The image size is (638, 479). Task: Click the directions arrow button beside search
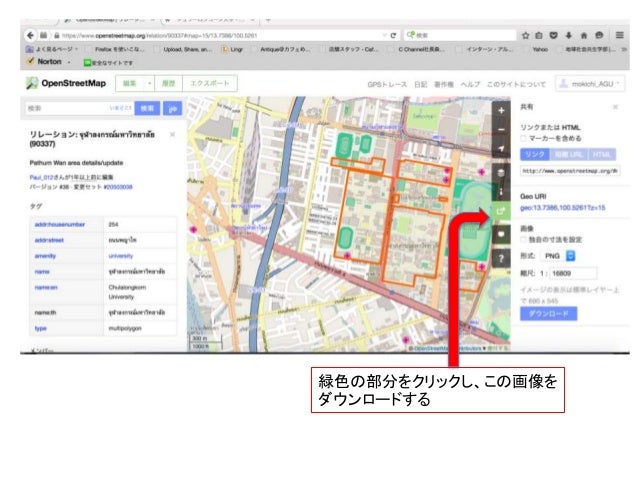tap(173, 108)
